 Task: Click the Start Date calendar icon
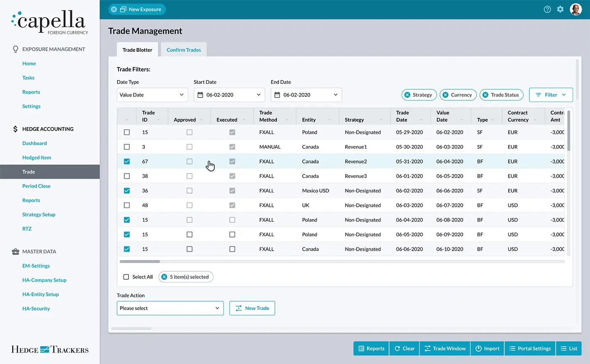pos(200,95)
